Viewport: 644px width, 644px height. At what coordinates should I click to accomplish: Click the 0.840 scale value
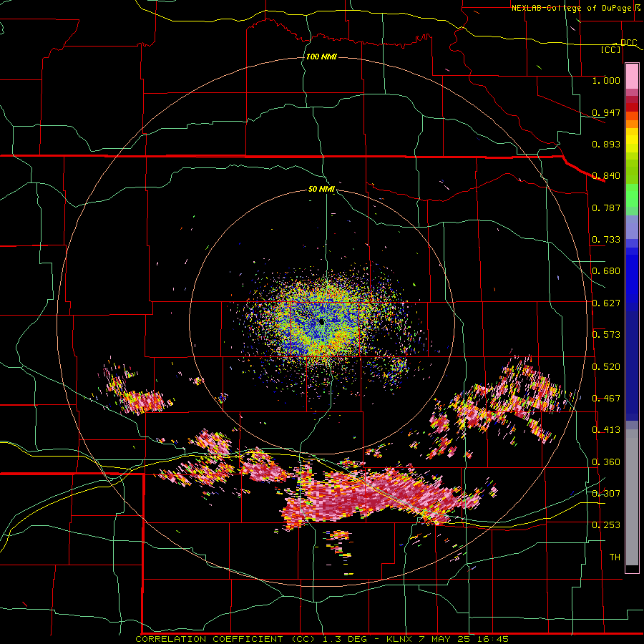tap(606, 176)
